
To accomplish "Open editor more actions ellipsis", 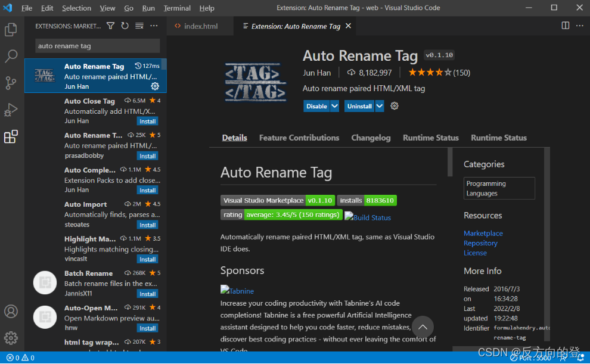I will (x=579, y=26).
